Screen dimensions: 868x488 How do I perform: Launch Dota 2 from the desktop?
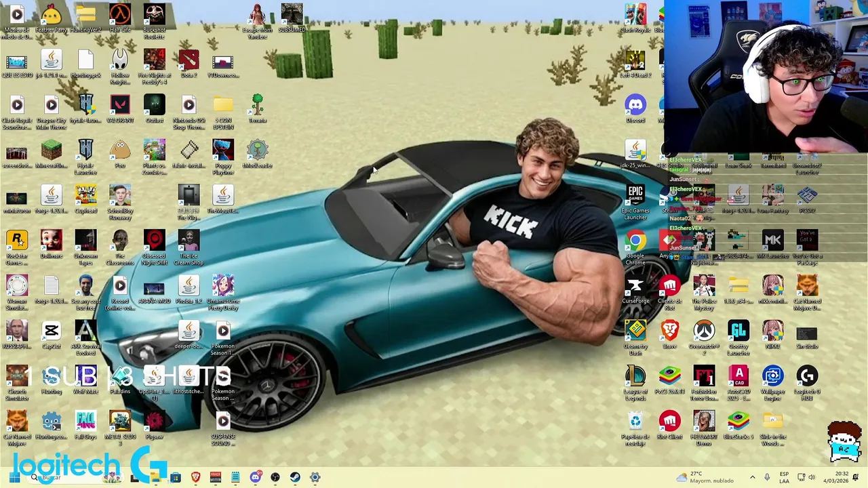click(189, 64)
